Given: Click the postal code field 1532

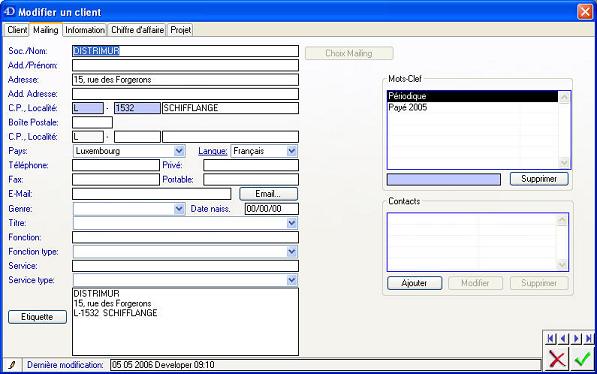Looking at the screenshot, I should point(137,108).
